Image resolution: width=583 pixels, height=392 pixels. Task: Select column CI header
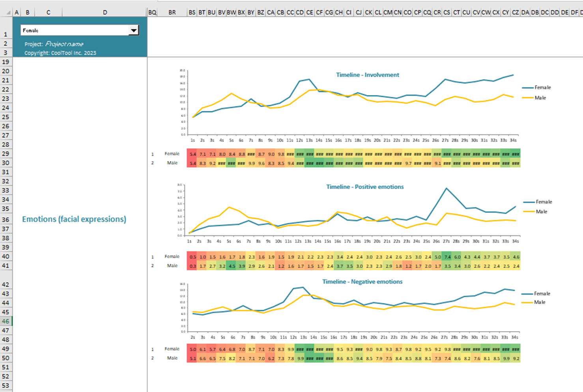[349, 13]
